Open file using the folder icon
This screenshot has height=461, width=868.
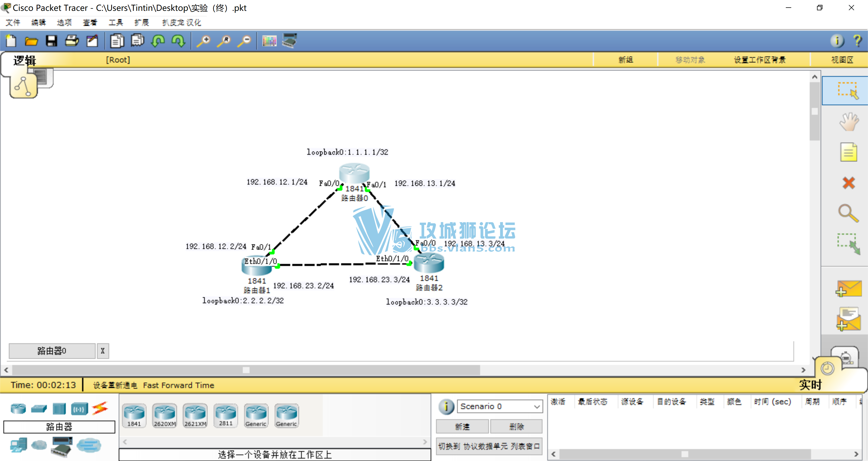[x=31, y=41]
